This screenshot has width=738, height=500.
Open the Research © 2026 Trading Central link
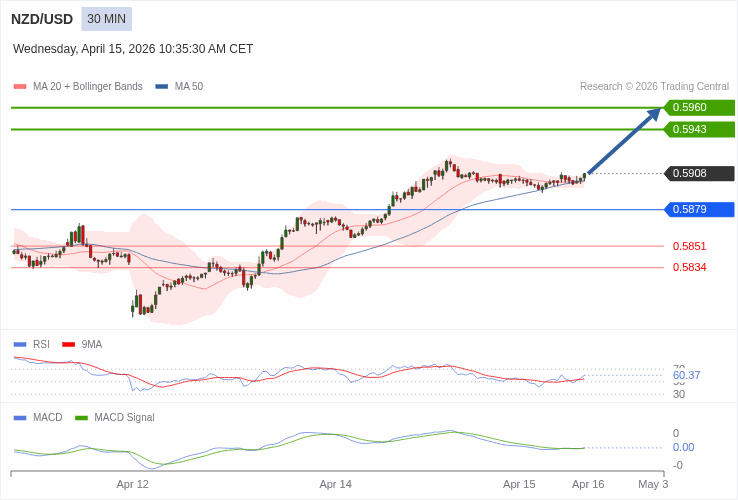click(654, 87)
